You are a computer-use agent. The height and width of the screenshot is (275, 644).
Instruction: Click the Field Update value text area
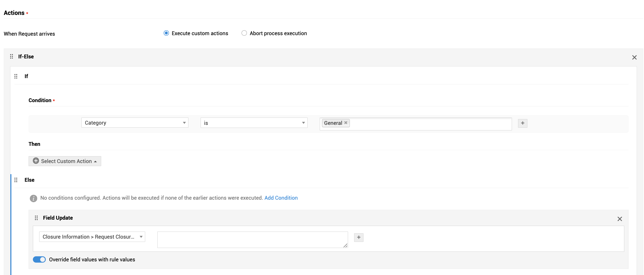(x=252, y=240)
